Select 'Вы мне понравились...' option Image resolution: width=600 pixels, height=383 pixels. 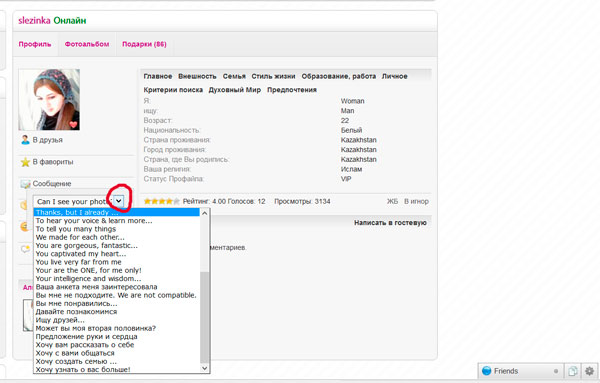(117, 303)
